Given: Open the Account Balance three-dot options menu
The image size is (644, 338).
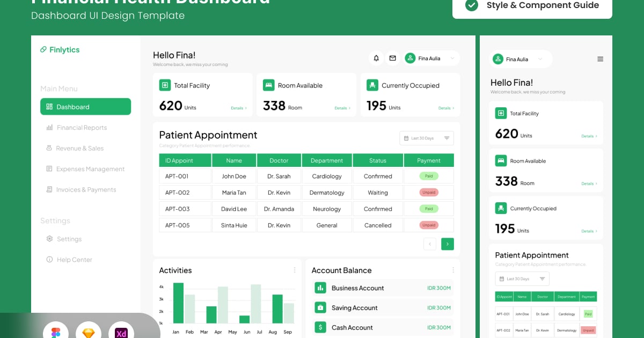Looking at the screenshot, I should point(453,270).
